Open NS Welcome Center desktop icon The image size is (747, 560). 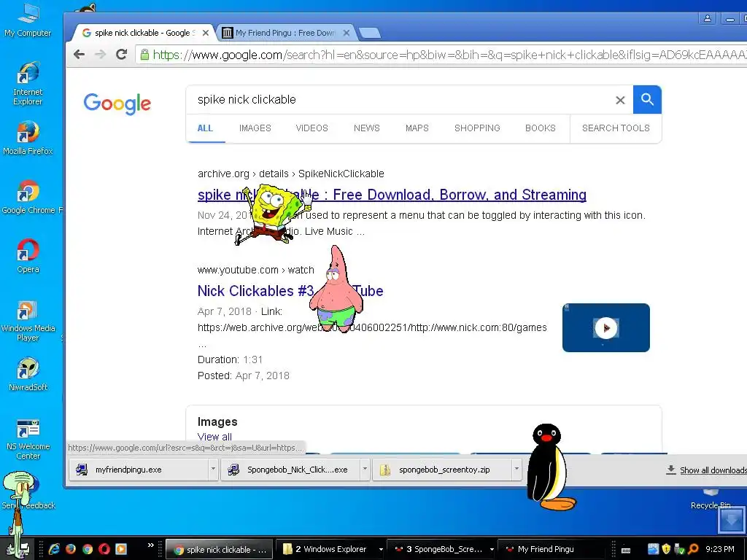(28, 439)
